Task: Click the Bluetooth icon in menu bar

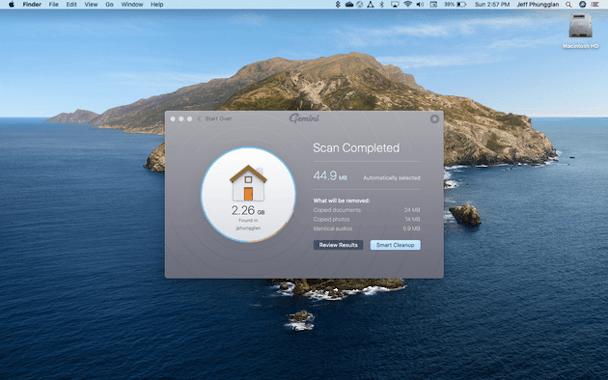Action: tap(382, 5)
